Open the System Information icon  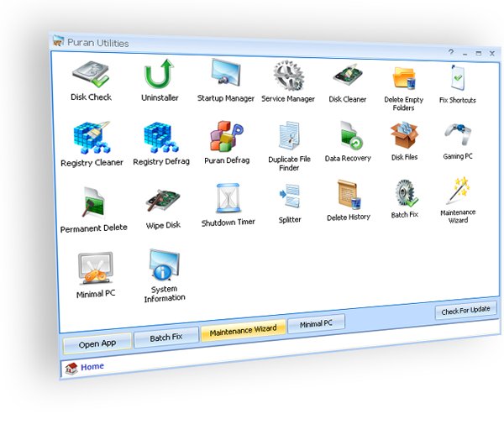(164, 265)
